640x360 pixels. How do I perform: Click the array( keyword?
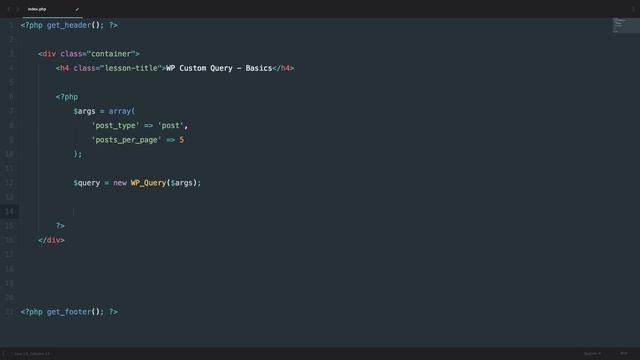122,111
